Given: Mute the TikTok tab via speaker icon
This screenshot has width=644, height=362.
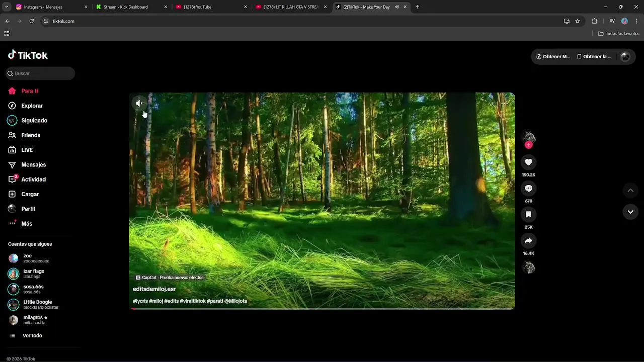Looking at the screenshot, I should point(397,7).
